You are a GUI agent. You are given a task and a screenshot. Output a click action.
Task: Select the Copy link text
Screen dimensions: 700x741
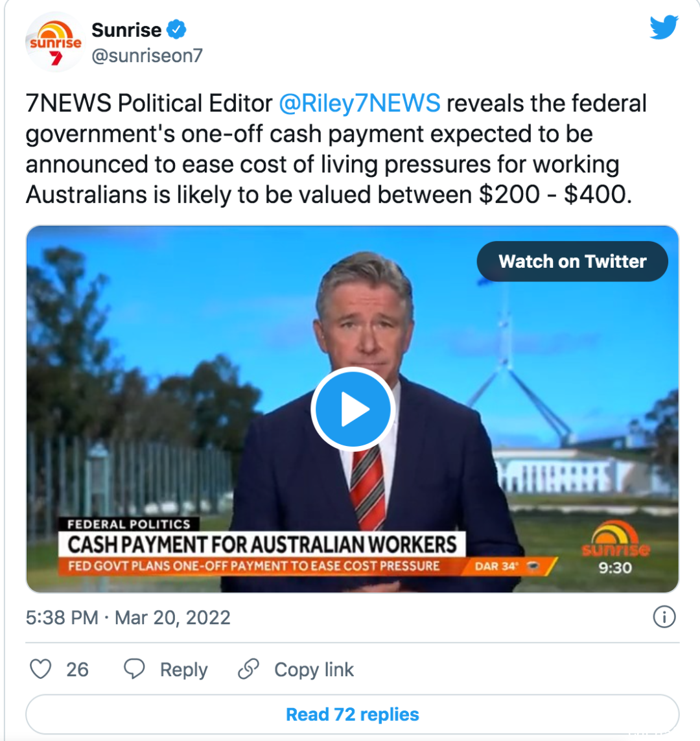pyautogui.click(x=314, y=670)
